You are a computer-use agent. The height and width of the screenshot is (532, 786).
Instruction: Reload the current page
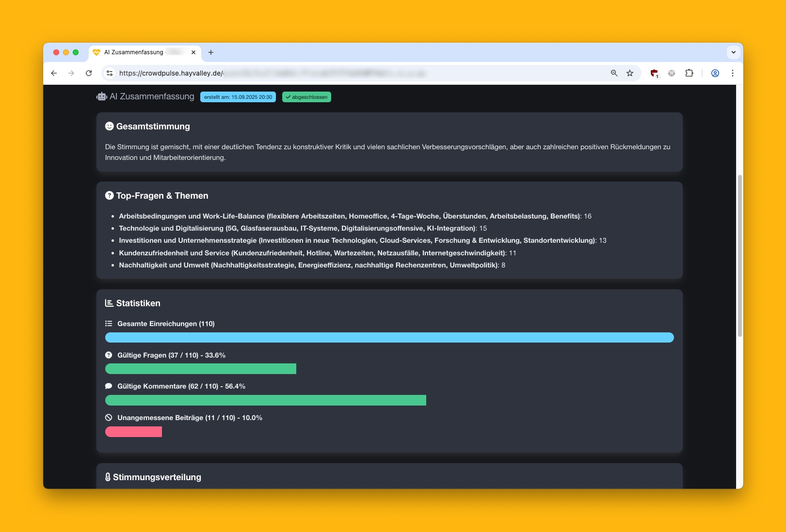(89, 73)
